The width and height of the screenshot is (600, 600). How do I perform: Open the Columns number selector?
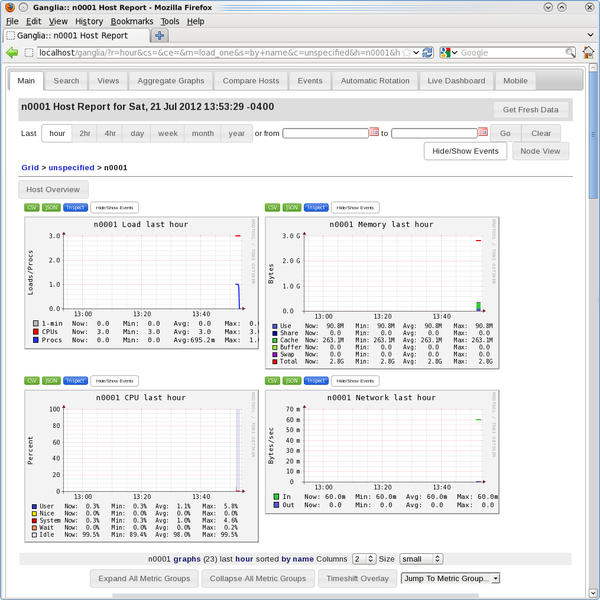(x=364, y=559)
